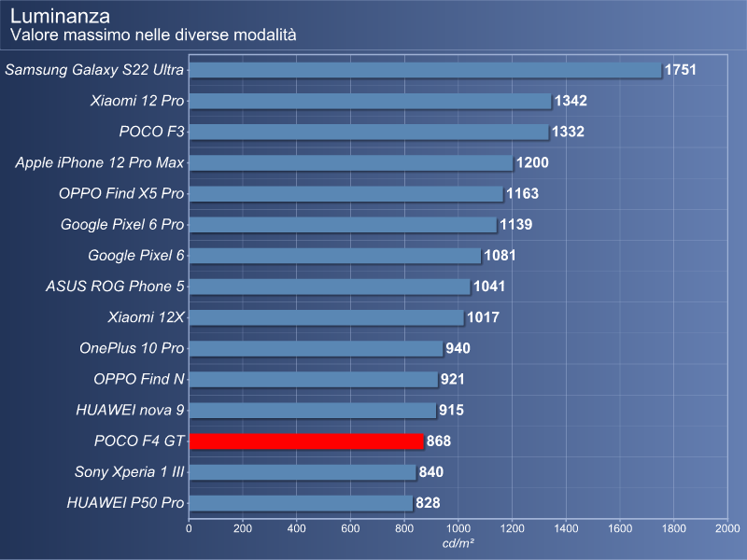The height and width of the screenshot is (560, 747).
Task: Click the 'POCO F3' label
Action: [x=151, y=132]
